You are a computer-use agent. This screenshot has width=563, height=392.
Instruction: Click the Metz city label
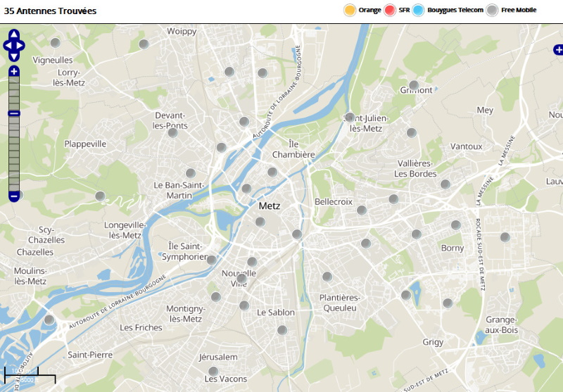click(x=269, y=206)
